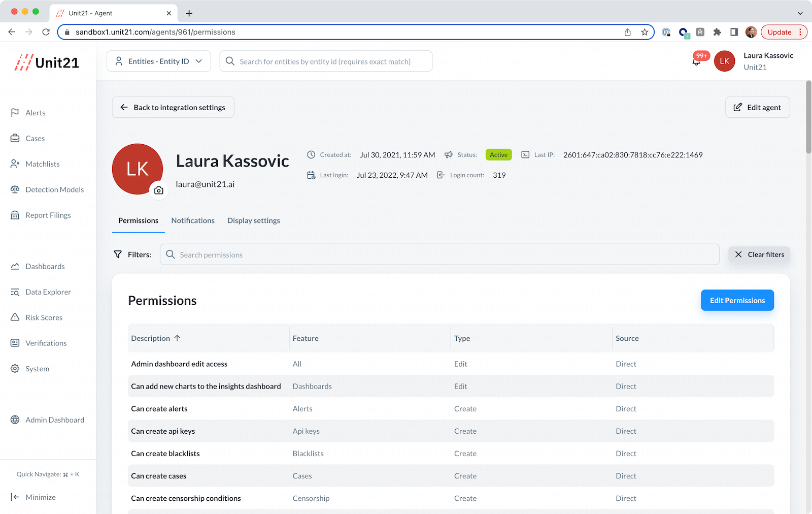Toggle the browser side panel
812x514 pixels.
734,32
